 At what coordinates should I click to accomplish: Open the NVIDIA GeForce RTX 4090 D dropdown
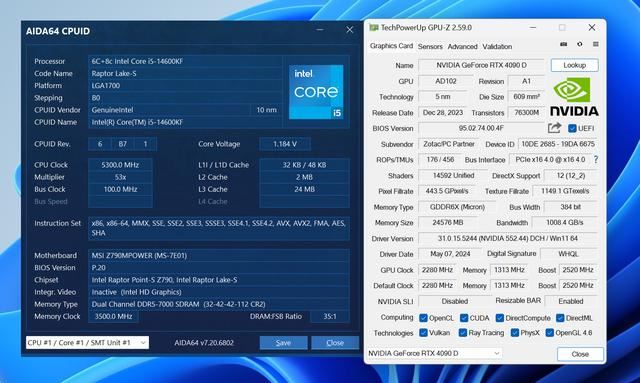coord(434,353)
